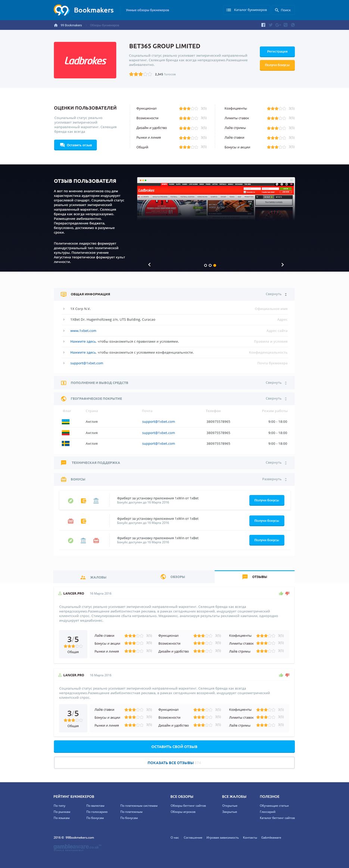
Task: Click the Регистрация button
Action: (x=277, y=51)
